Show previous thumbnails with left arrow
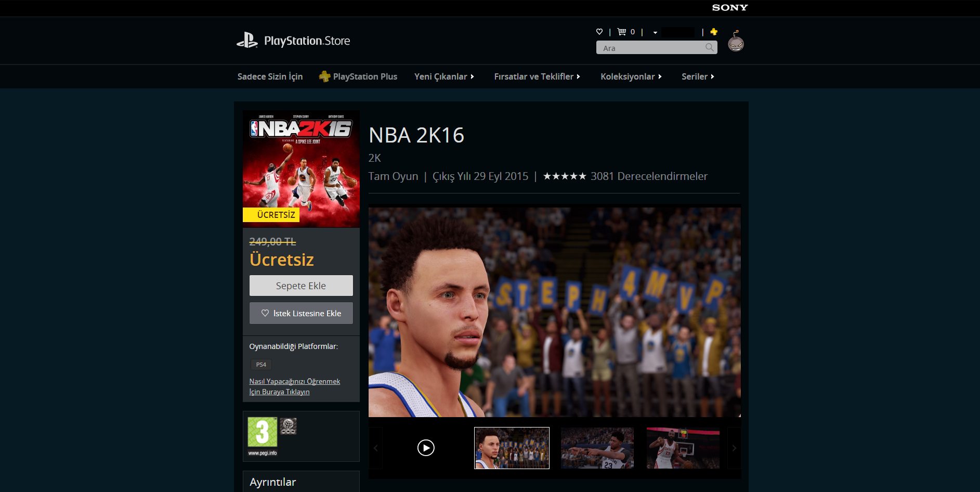The height and width of the screenshot is (492, 980). tap(375, 448)
